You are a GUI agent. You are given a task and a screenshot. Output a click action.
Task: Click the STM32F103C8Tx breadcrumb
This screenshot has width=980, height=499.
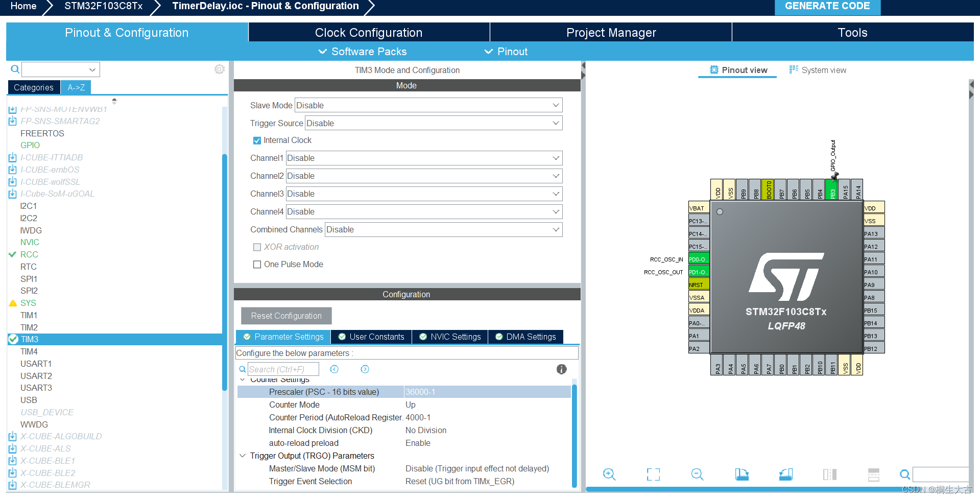click(104, 6)
